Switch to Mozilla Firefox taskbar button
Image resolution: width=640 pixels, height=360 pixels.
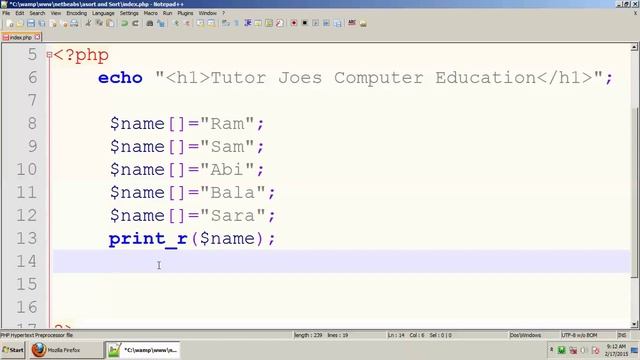coord(66,350)
